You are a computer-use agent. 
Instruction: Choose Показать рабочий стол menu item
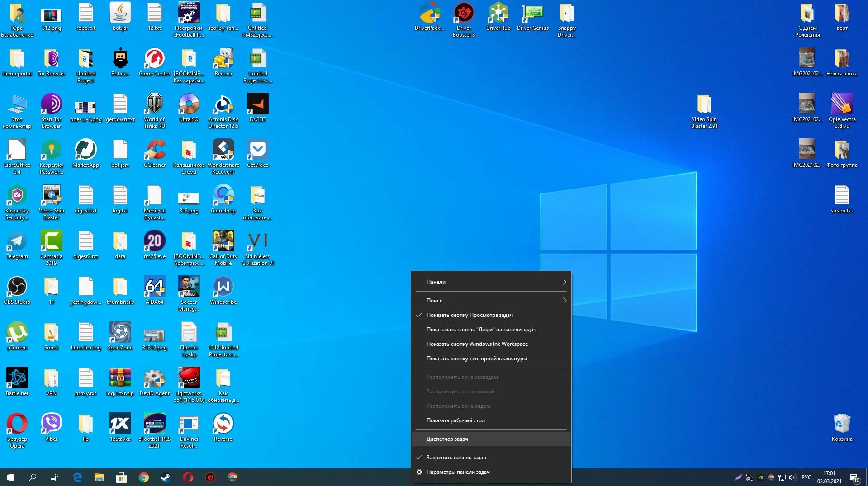tap(491, 420)
